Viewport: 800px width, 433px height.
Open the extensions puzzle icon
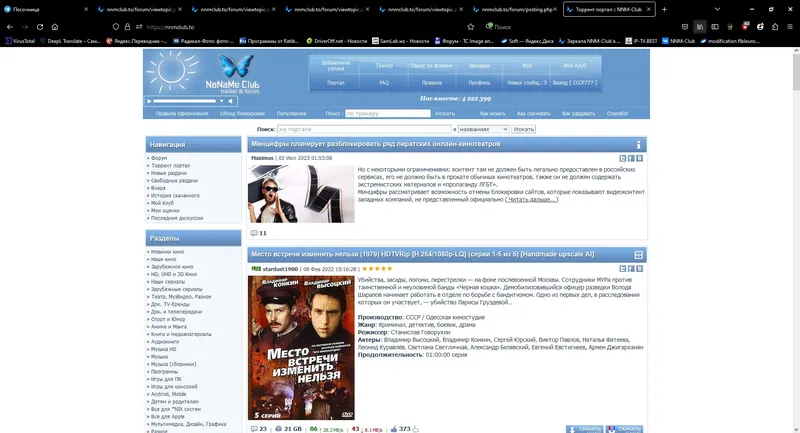click(x=775, y=27)
